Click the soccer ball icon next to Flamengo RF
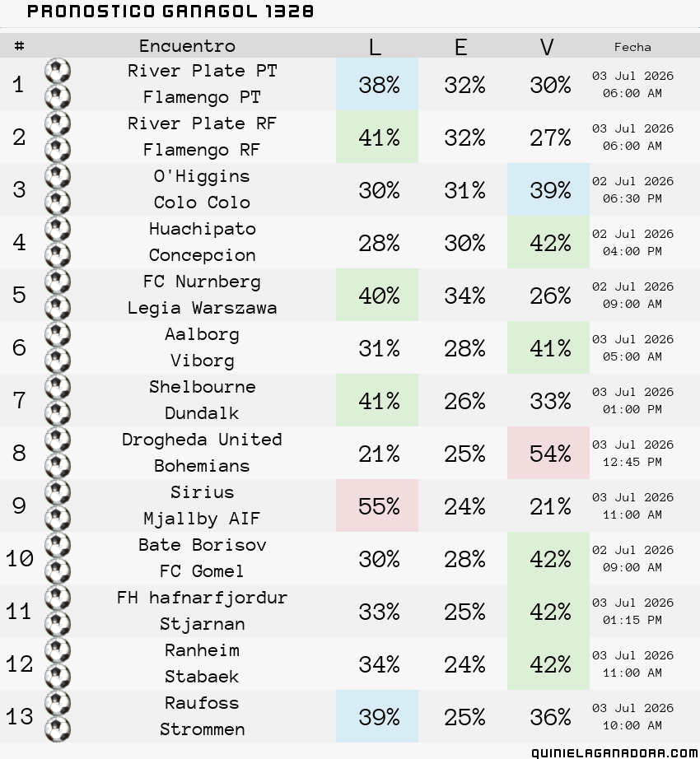The image size is (700, 759). (x=58, y=150)
